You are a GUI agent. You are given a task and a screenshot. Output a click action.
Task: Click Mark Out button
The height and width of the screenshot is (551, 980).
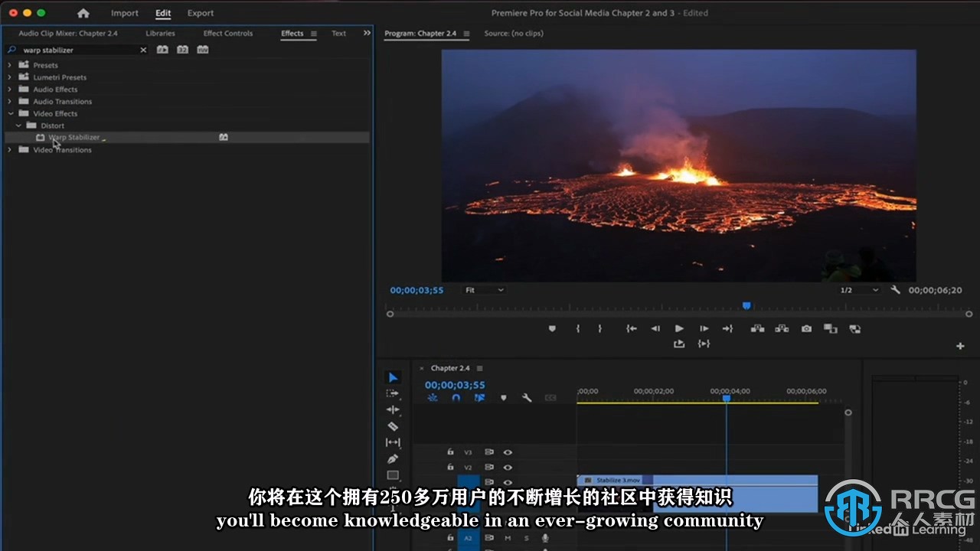(599, 328)
